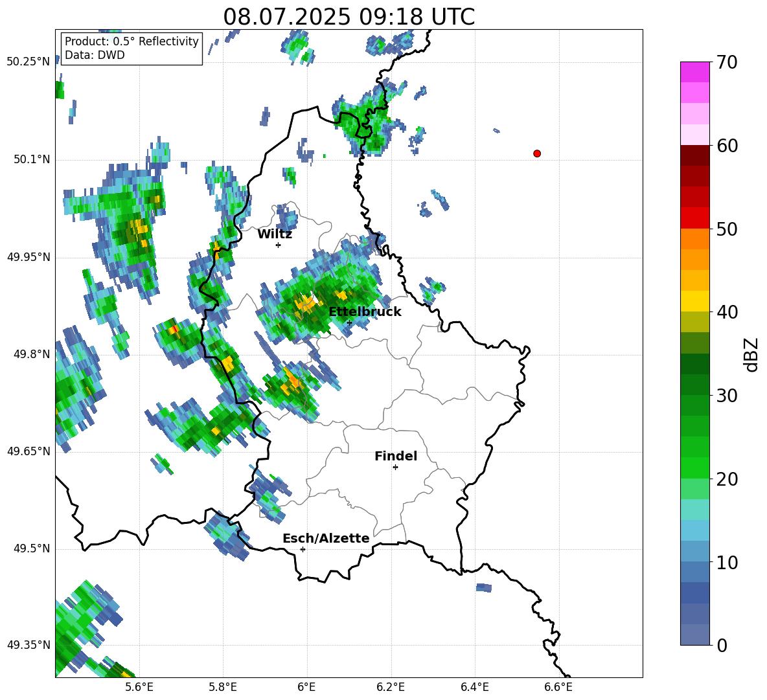Click the 6.2°E longitude label
767x700 pixels.
point(391,687)
